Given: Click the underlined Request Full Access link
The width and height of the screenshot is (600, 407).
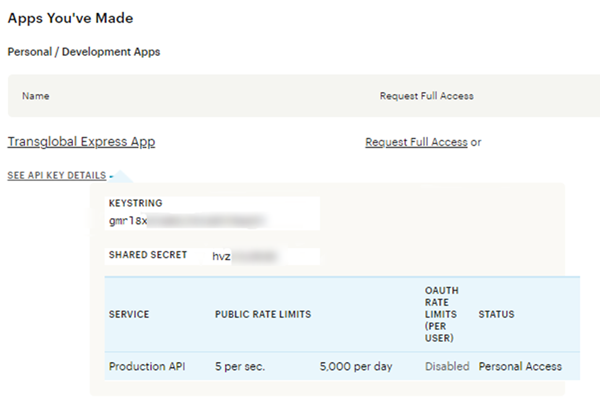Looking at the screenshot, I should [x=416, y=142].
